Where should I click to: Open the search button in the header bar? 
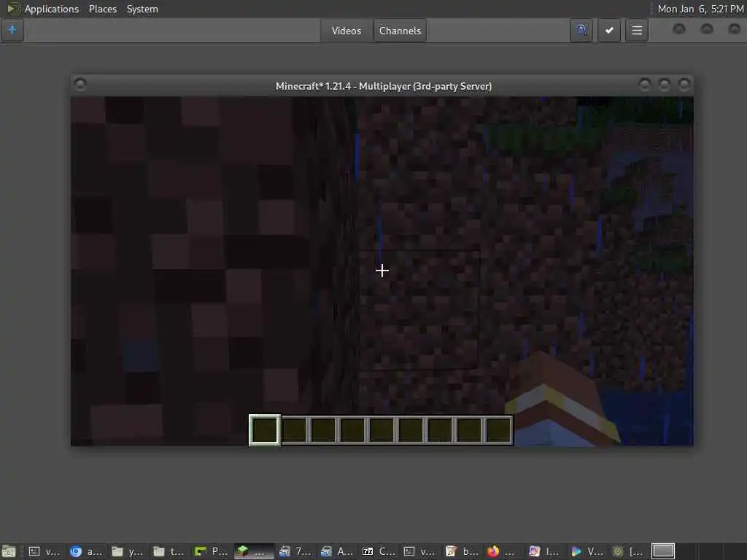[581, 31]
